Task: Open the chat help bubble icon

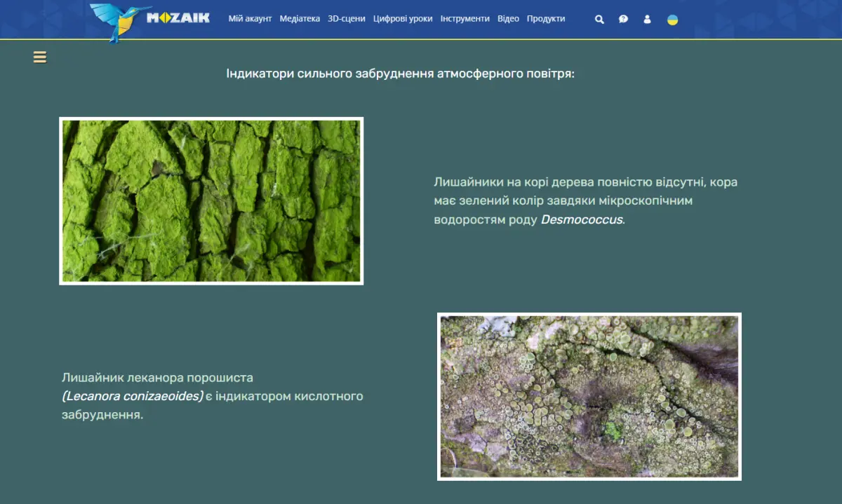Action: coord(623,19)
